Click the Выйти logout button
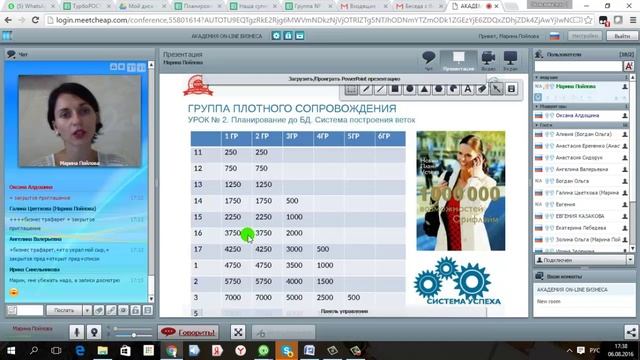The height and width of the screenshot is (360, 640). 622,36
